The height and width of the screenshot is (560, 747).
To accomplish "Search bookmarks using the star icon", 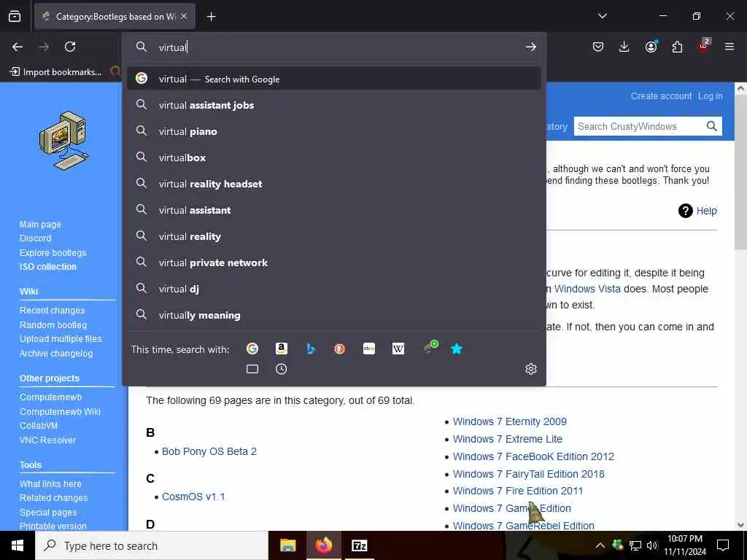I will tap(457, 349).
